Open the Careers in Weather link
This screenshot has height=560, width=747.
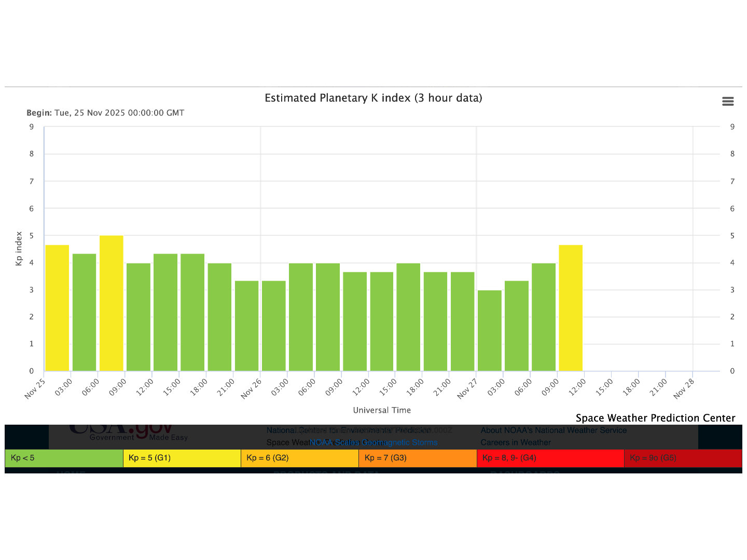[x=516, y=443]
